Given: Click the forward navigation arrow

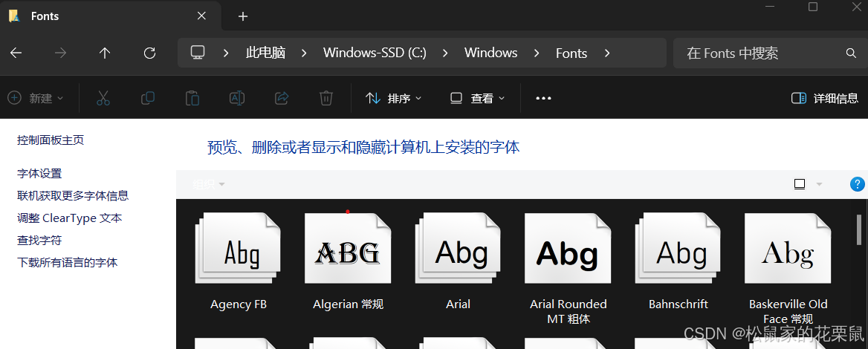Looking at the screenshot, I should tap(60, 53).
